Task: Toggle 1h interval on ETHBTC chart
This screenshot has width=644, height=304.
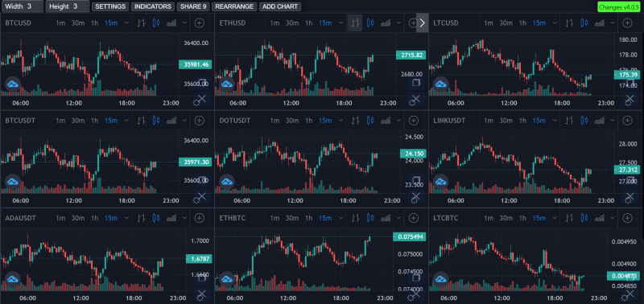Action: pos(309,218)
